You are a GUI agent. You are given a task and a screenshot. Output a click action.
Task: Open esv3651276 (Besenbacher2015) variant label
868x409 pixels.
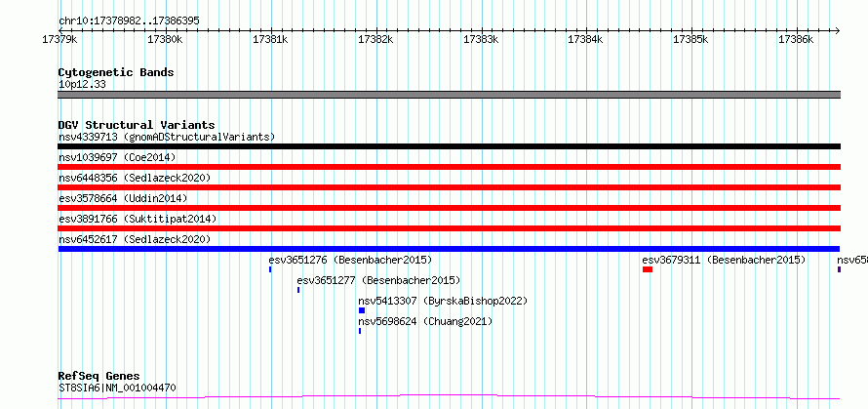350,260
